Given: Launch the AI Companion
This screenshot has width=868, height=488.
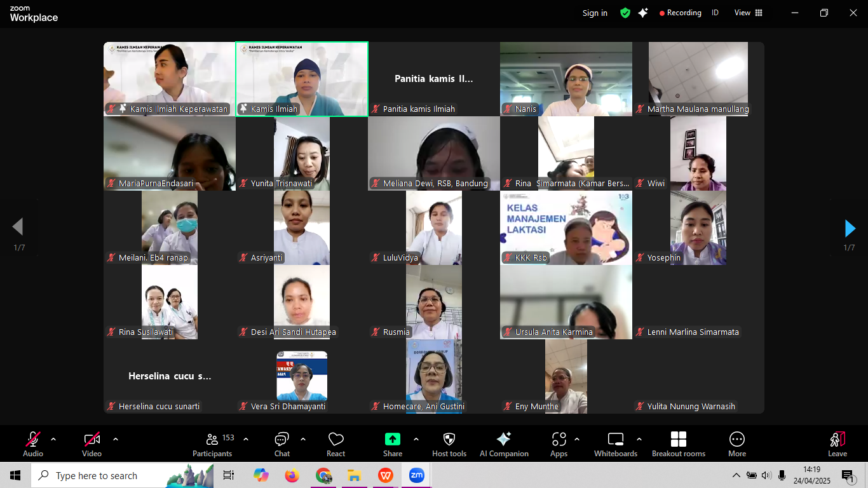Looking at the screenshot, I should (504, 444).
